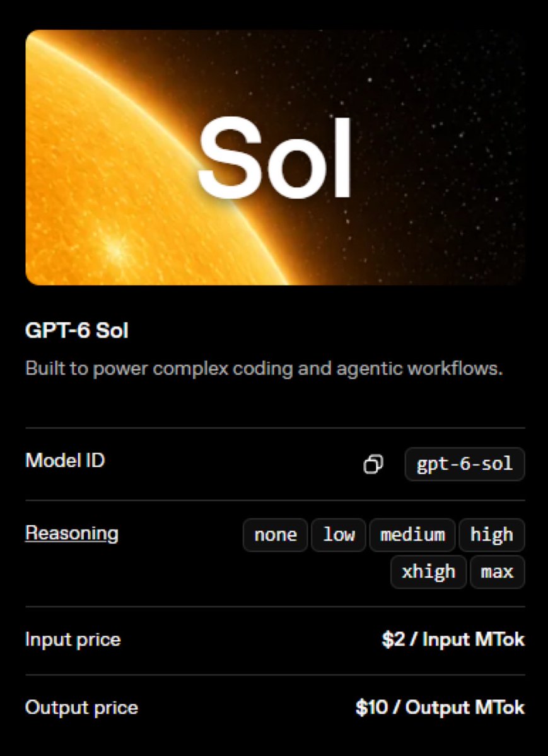Click the Sol sun banner image
548x756 pixels.
pyautogui.click(x=275, y=158)
